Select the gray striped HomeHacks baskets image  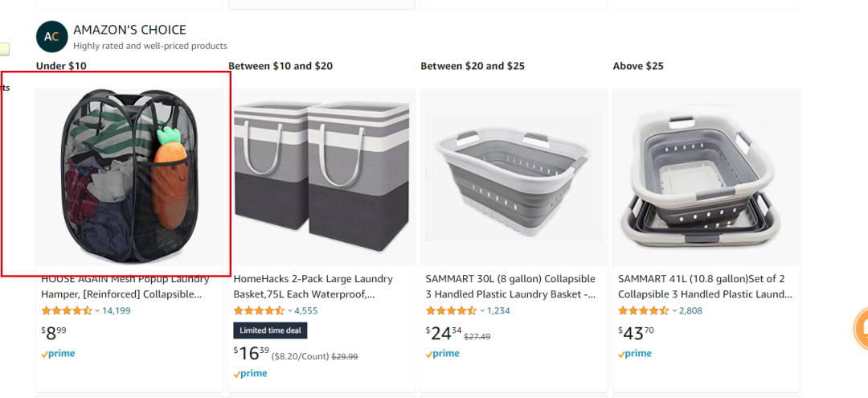(321, 177)
